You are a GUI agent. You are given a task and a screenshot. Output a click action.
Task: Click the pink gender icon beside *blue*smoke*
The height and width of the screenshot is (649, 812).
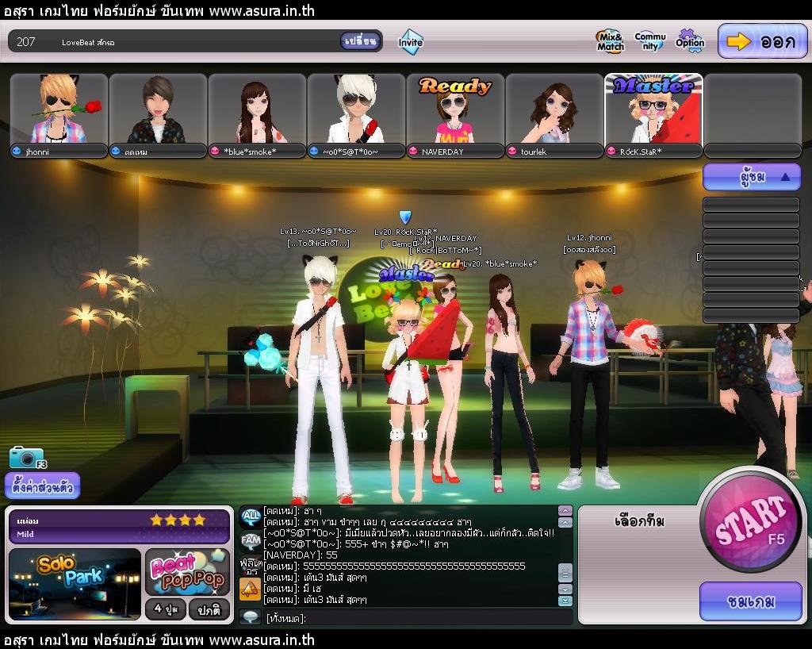pyautogui.click(x=214, y=152)
